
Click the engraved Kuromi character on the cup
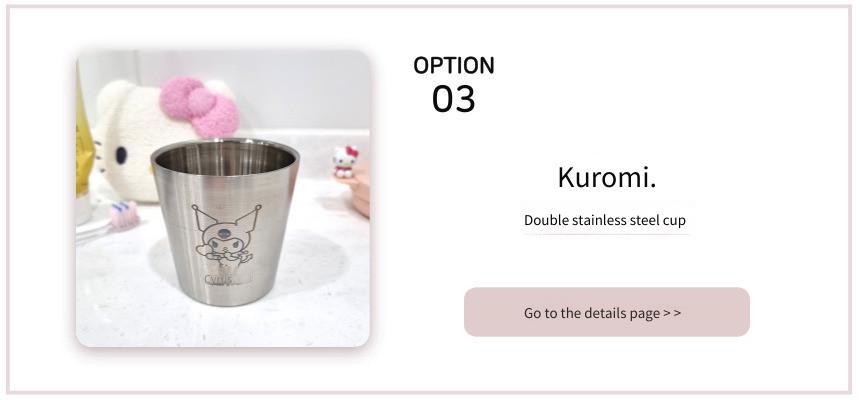(226, 235)
